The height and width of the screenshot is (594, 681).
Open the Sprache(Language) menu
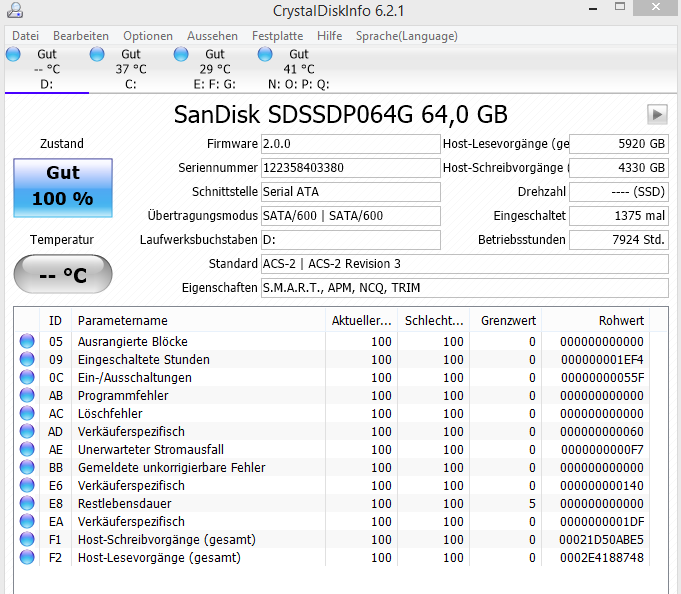coord(407,36)
